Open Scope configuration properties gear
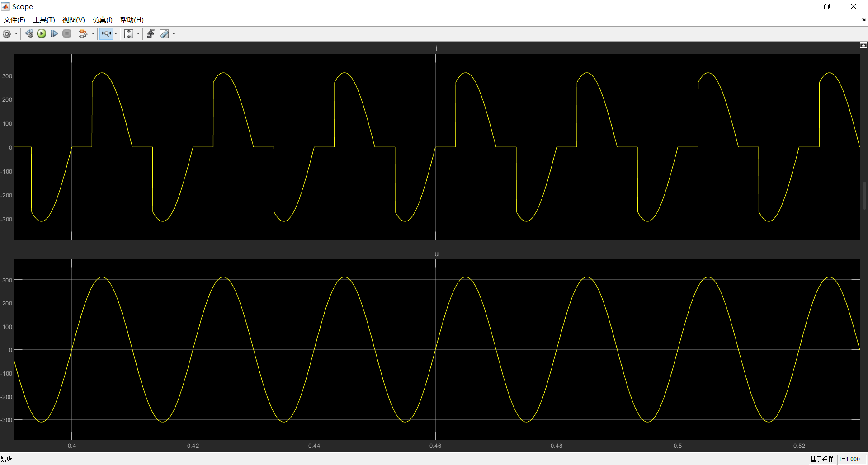Screen dimensions: 868x465 coord(7,34)
